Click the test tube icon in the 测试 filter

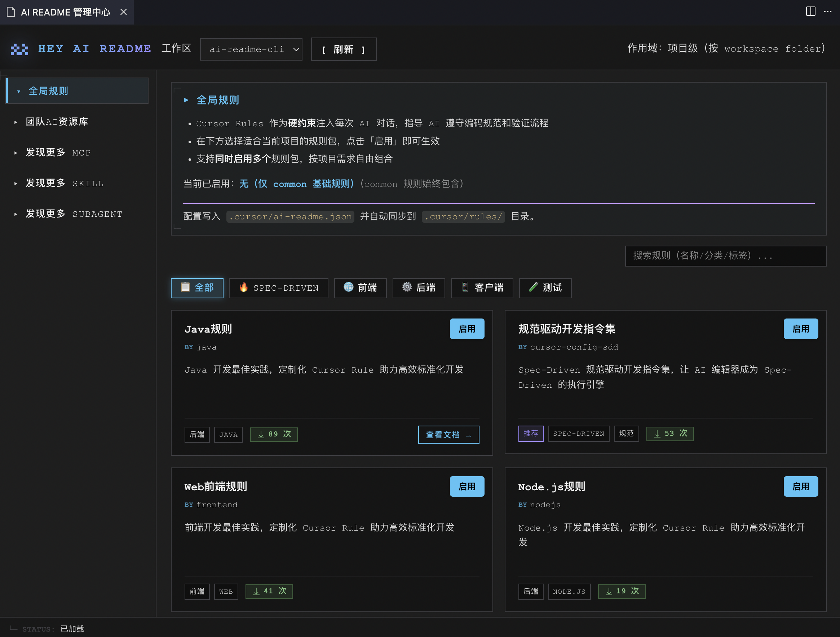point(533,287)
